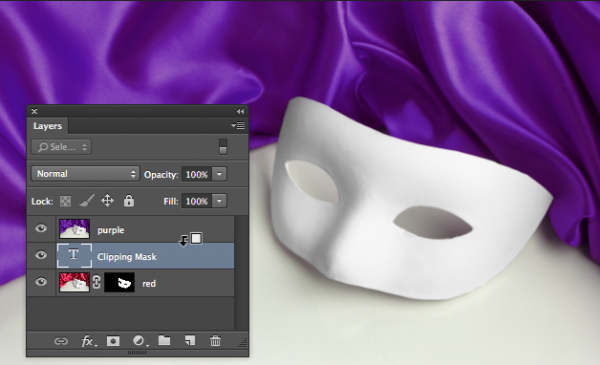This screenshot has width=600, height=365.
Task: Add a layer mask
Action: pos(113,341)
